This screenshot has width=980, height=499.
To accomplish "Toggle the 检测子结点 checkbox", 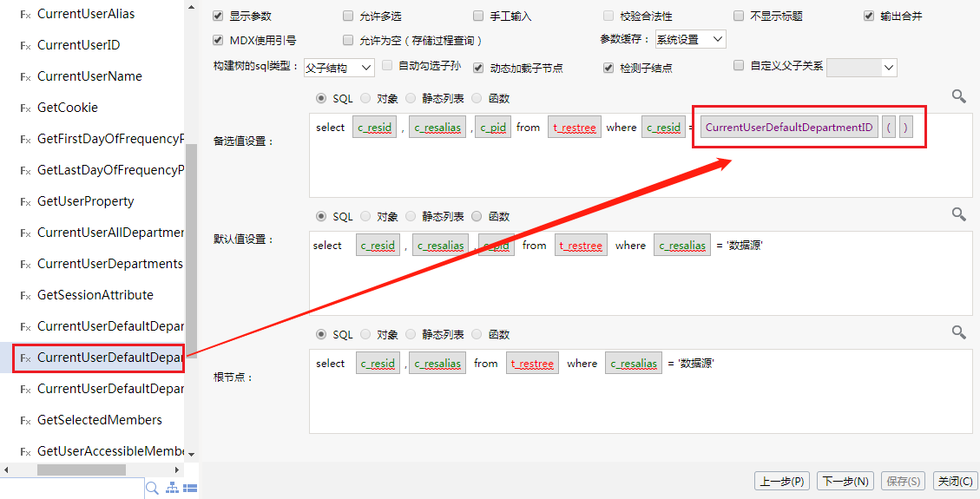I will pos(608,68).
